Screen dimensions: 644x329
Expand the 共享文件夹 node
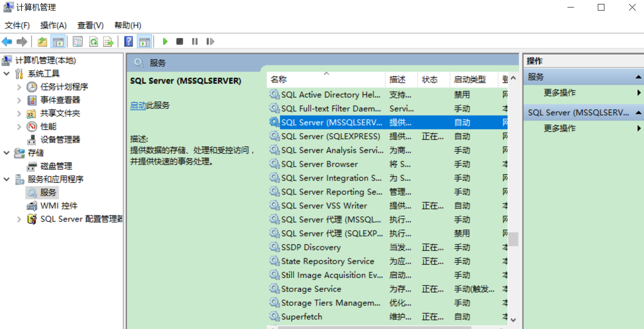point(19,113)
